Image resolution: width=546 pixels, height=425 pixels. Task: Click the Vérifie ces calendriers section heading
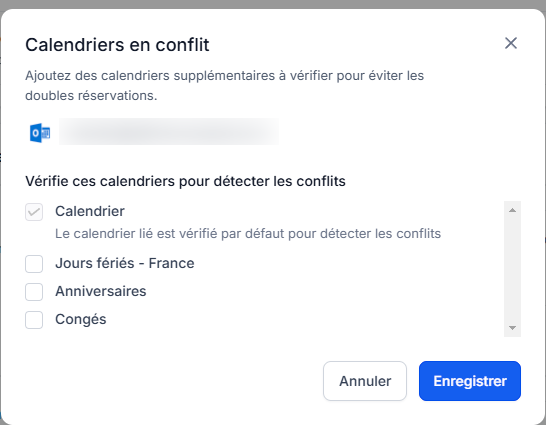coord(185,181)
